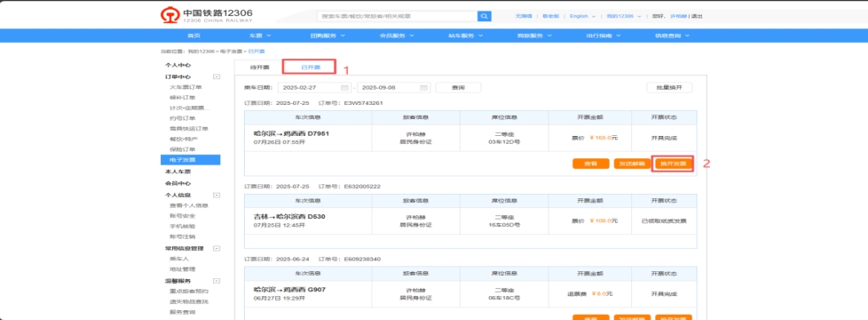
Task: Open 计次·定期票 in the sidebar
Action: 190,108
